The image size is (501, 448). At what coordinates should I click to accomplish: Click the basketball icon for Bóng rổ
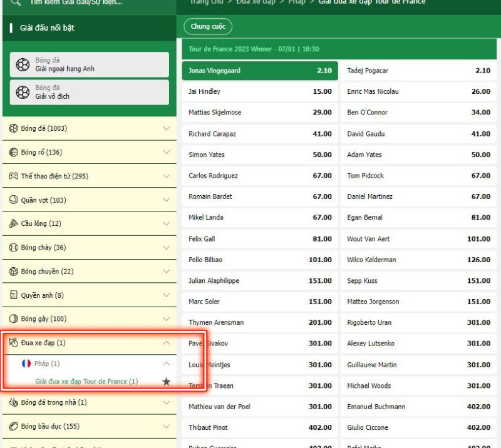coord(13,152)
